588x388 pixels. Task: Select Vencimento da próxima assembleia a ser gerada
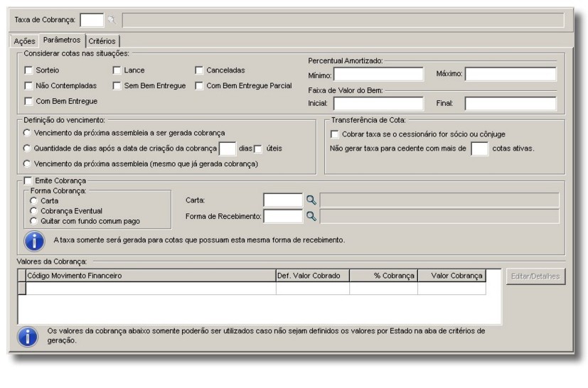(26, 133)
